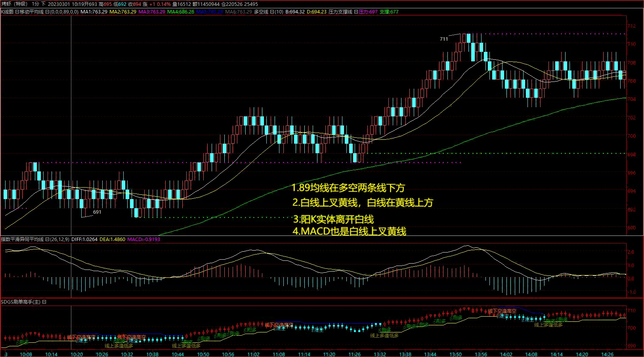Screen dimensions: 644x357
Task: Click the 多空线 indicator name
Action: click(261, 12)
